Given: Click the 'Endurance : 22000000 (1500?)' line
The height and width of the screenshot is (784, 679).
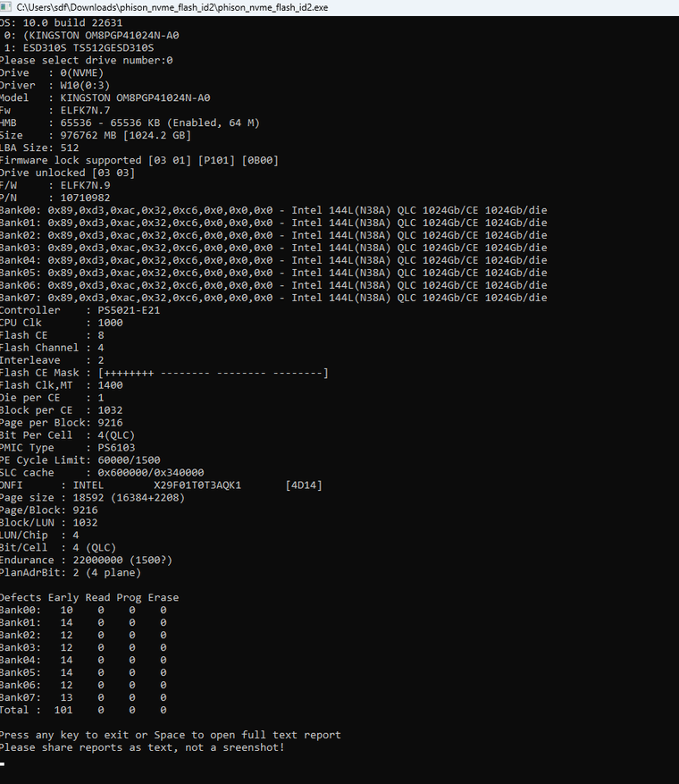Looking at the screenshot, I should [86, 561].
